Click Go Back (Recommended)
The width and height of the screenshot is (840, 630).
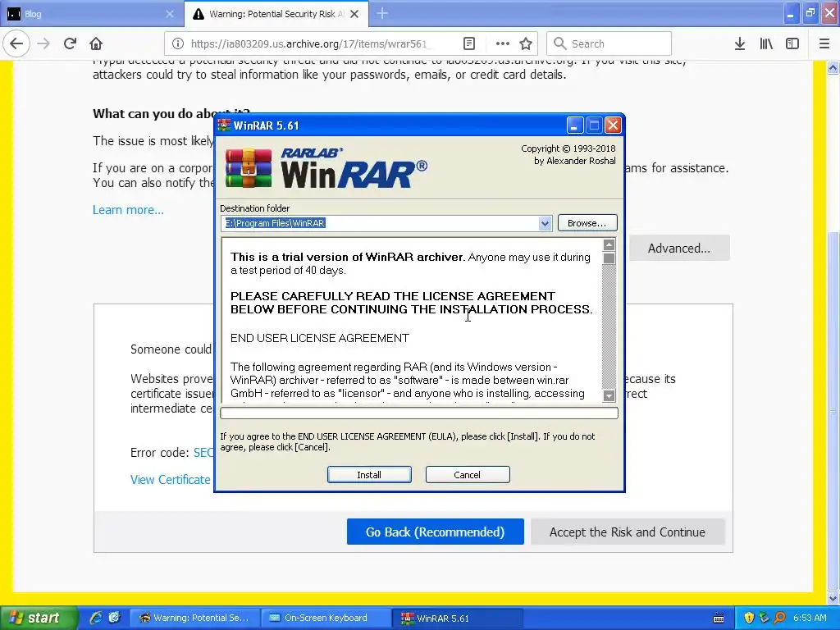435,532
